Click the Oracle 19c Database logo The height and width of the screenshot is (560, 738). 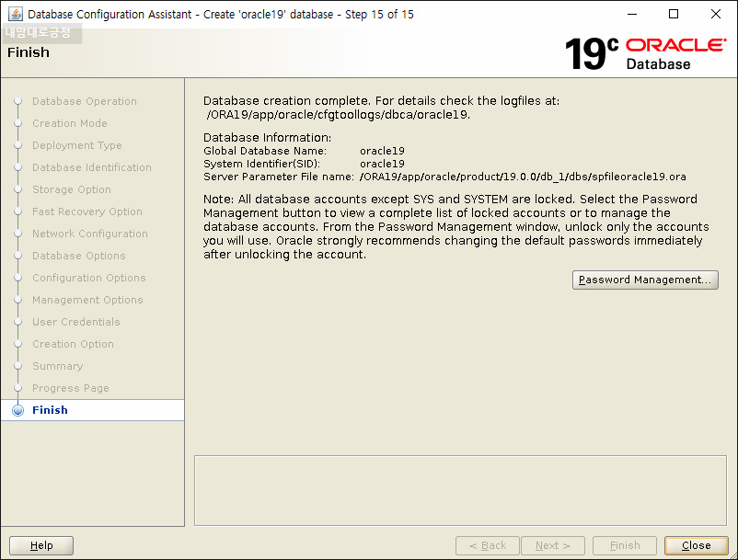[646, 54]
